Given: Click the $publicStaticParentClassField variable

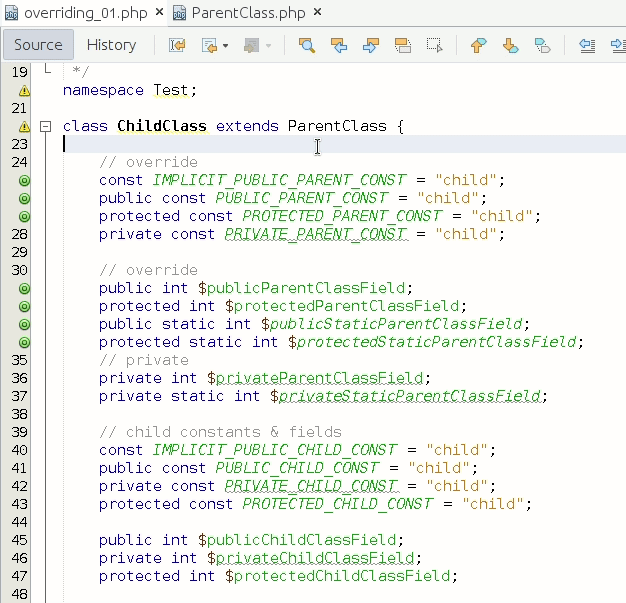Looking at the screenshot, I should [392, 324].
